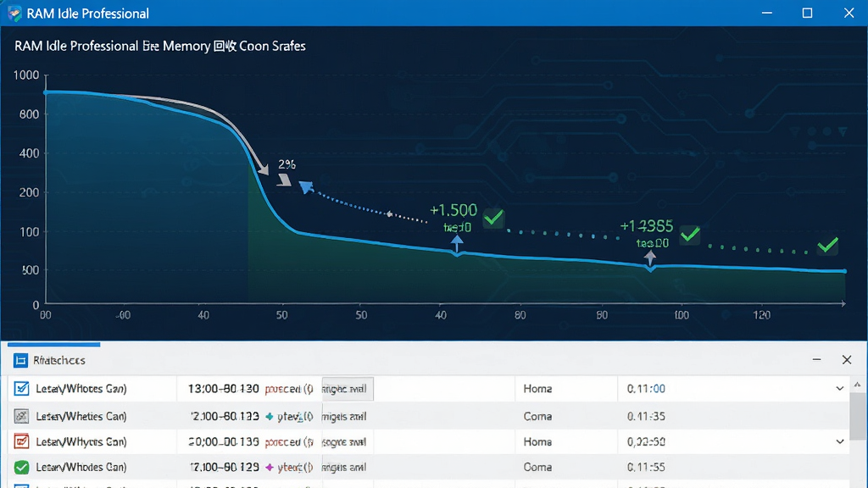The image size is (868, 488).
Task: Maximize the RAM Idle Professional window
Action: pos(807,13)
